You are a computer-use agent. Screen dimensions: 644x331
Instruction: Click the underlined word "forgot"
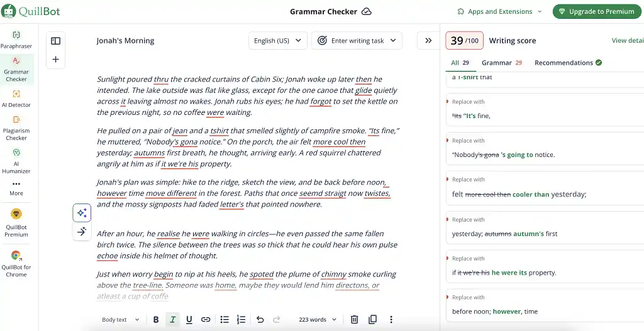321,101
